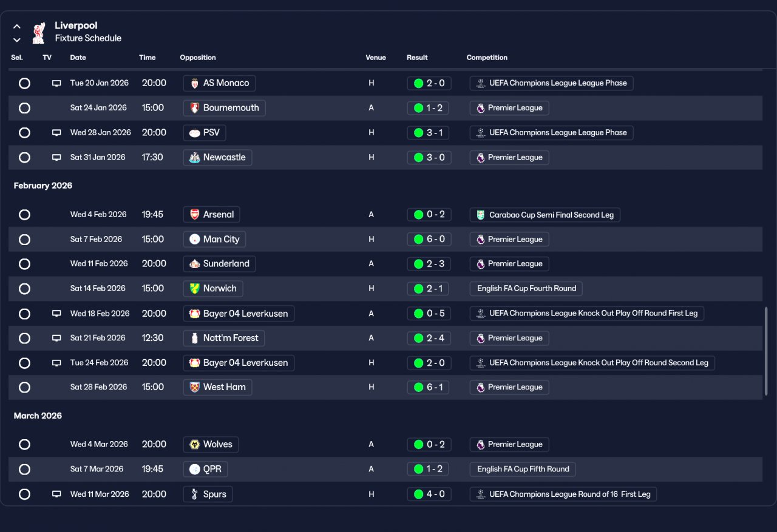Open Champions League League Phase in PSV row
Viewport: 777px width, 532px height.
[551, 133]
